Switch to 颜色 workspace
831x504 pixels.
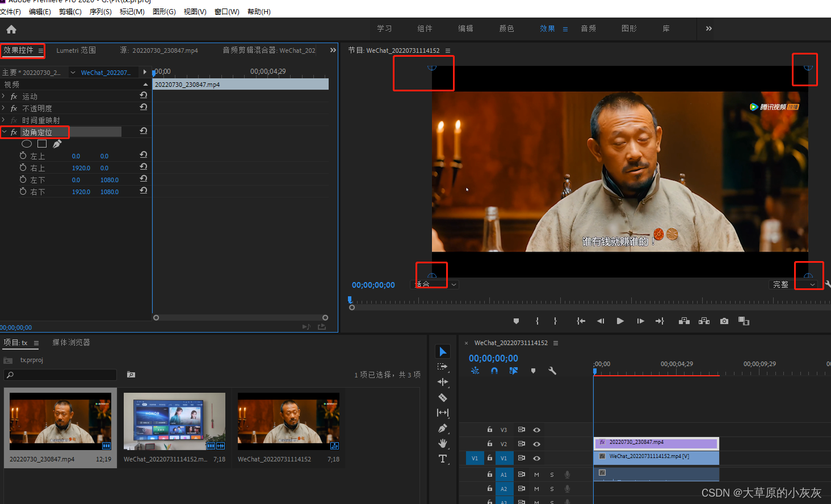(506, 28)
